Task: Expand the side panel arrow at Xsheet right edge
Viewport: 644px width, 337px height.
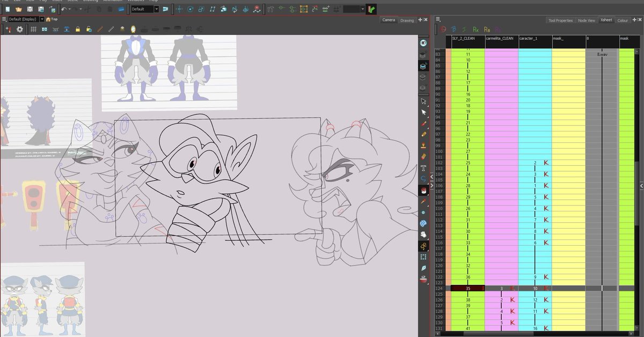Action: pos(641,186)
